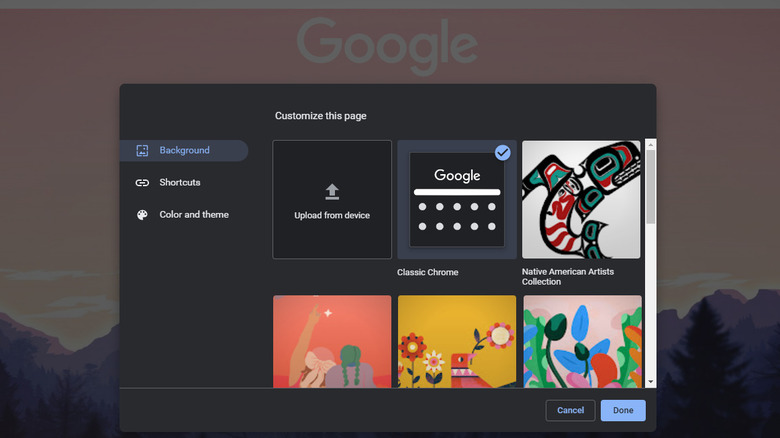Click the Shortcuts link icon

142,183
